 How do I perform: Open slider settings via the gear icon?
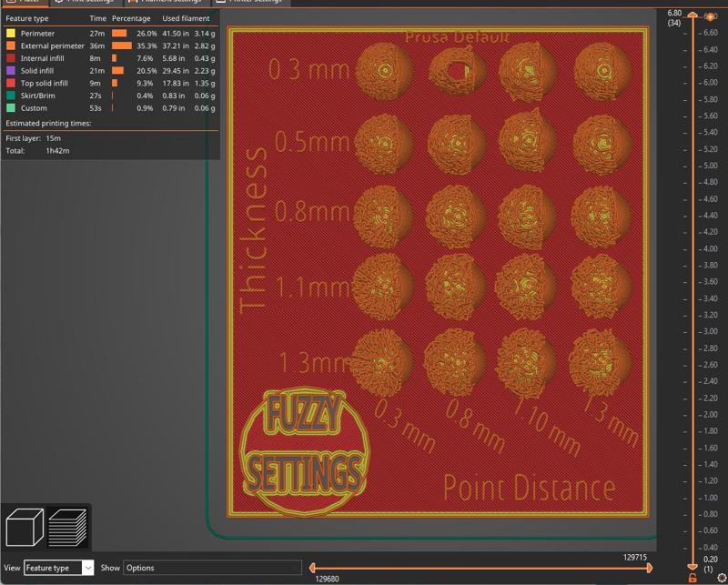[722, 578]
